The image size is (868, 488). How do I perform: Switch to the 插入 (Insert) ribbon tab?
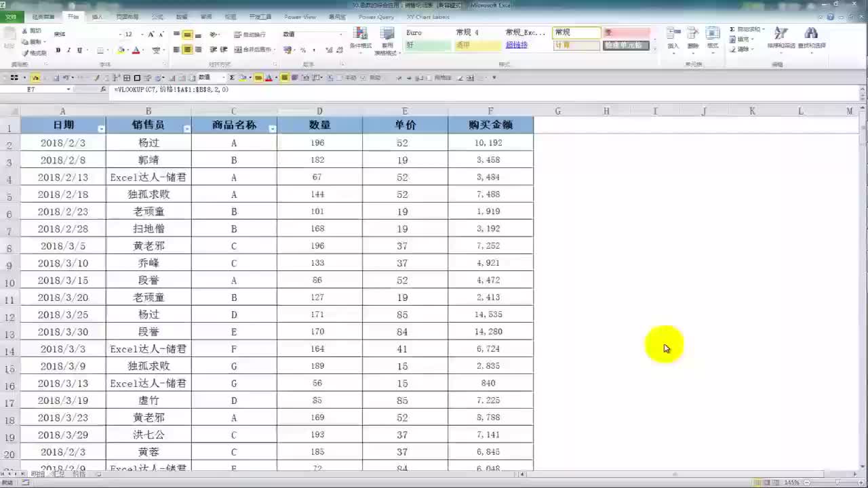[98, 16]
